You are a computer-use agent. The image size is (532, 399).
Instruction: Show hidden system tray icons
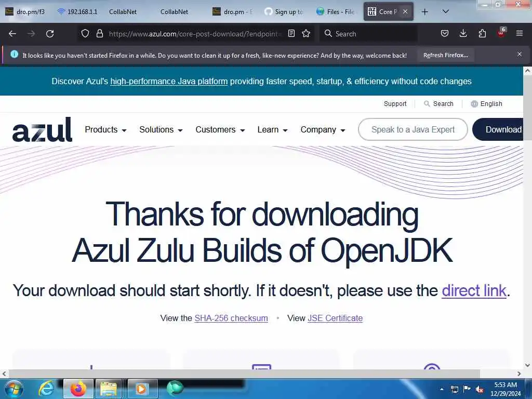(x=442, y=389)
